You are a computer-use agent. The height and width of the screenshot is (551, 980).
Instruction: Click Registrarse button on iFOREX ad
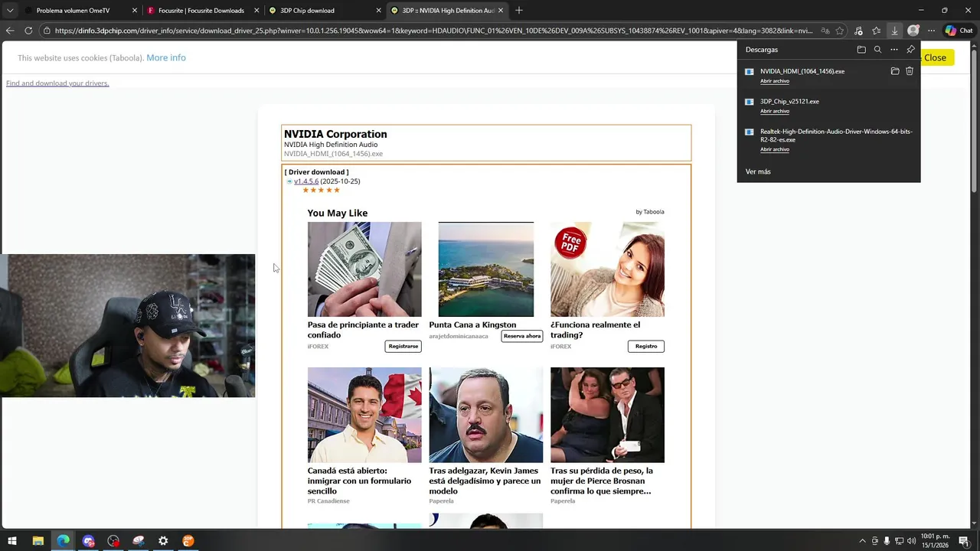click(403, 346)
